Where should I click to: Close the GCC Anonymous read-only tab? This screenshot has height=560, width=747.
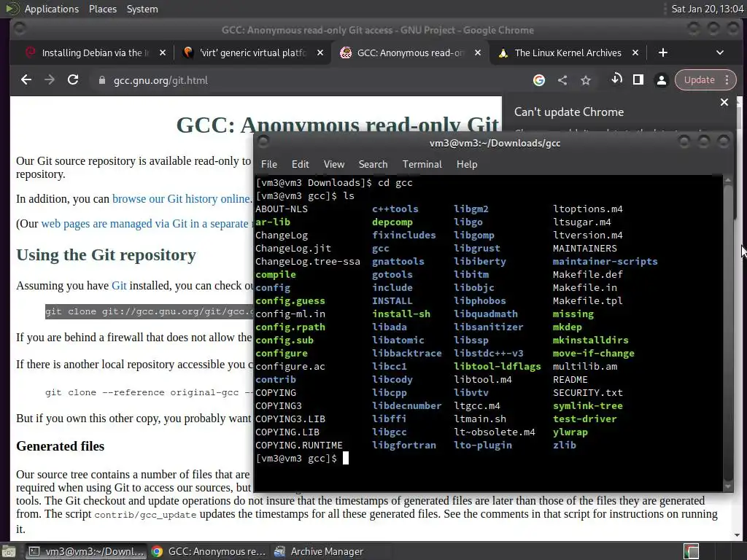coord(477,52)
